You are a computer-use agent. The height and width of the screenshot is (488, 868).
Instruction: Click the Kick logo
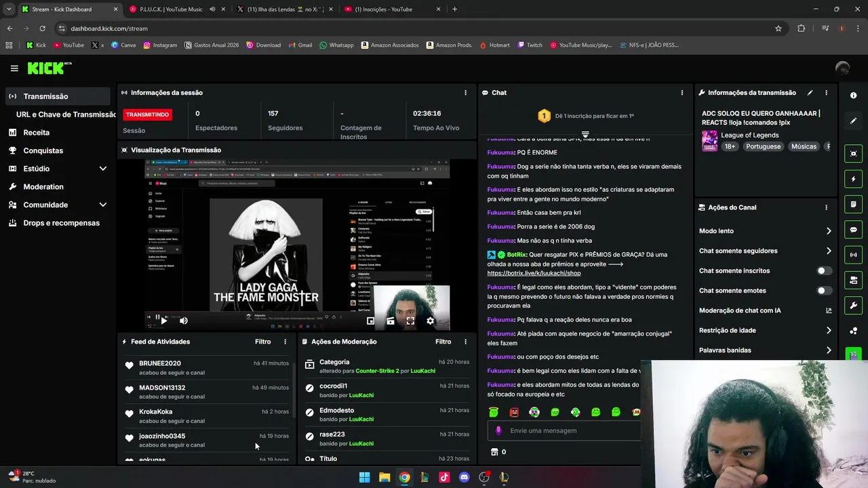pos(49,68)
